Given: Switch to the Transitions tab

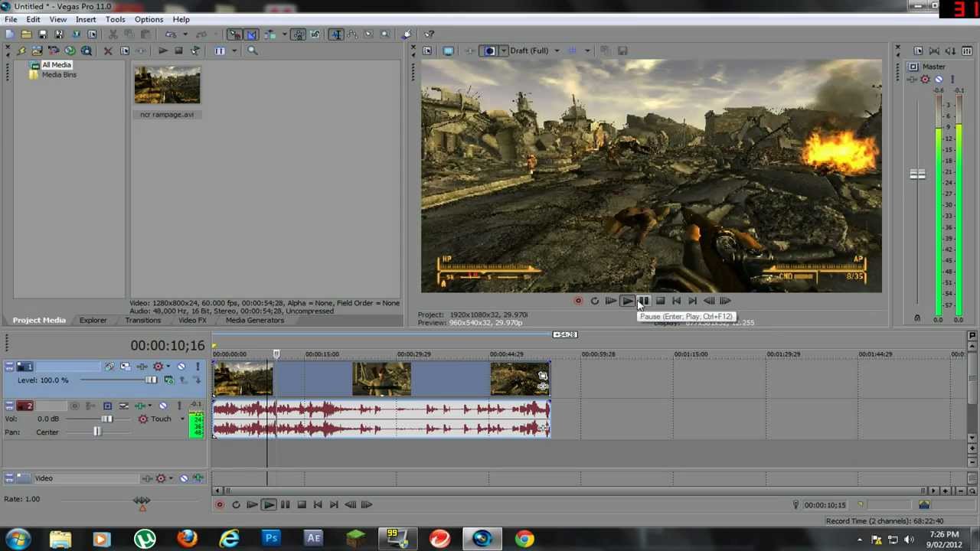Looking at the screenshot, I should (x=142, y=320).
